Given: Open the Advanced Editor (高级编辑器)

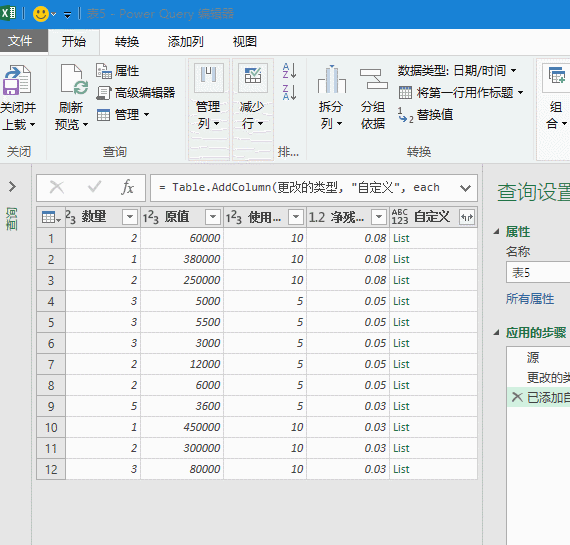Looking at the screenshot, I should coord(136,93).
